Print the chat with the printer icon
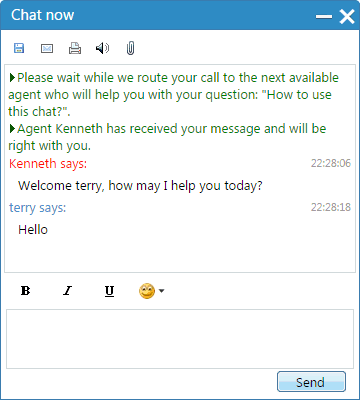Image resolution: width=360 pixels, height=400 pixels. click(75, 48)
